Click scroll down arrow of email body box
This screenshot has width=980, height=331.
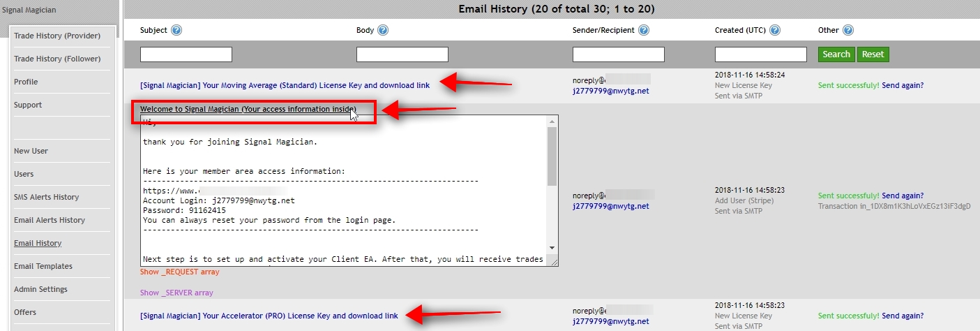point(552,248)
